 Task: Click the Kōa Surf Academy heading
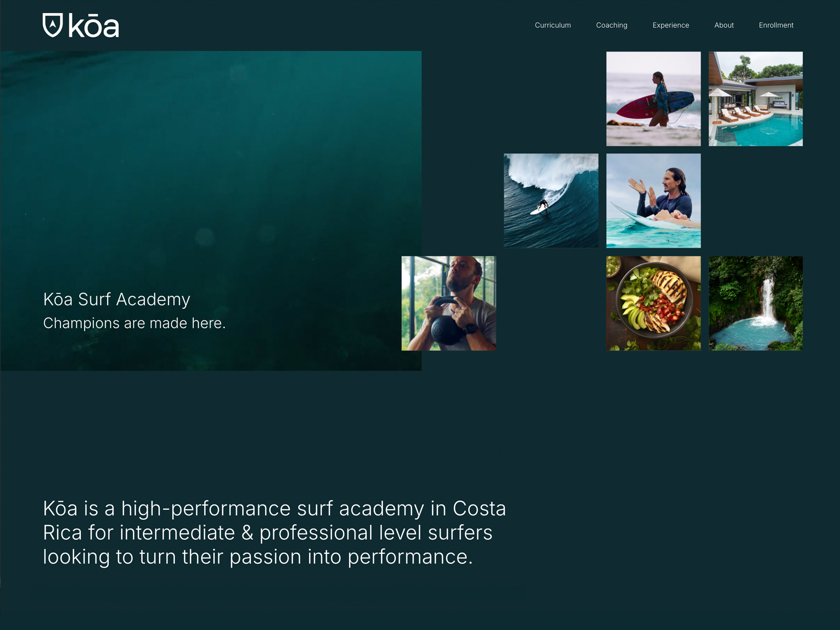tap(117, 299)
